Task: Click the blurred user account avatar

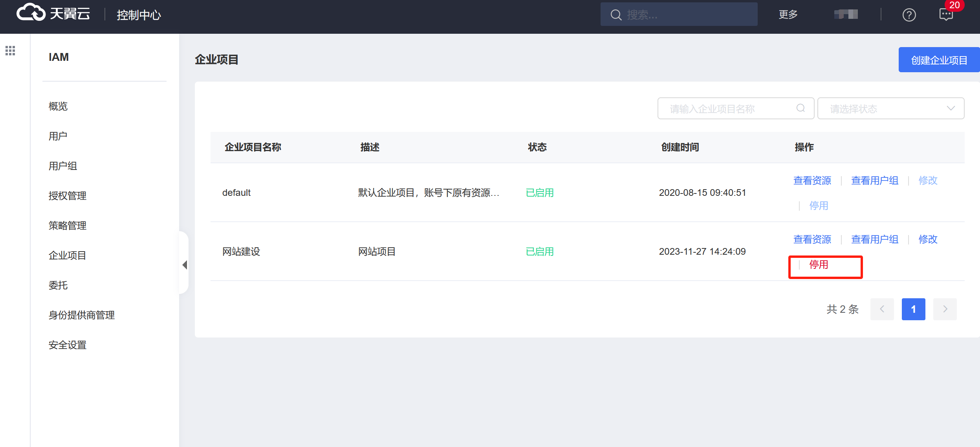Action: pyautogui.click(x=846, y=15)
